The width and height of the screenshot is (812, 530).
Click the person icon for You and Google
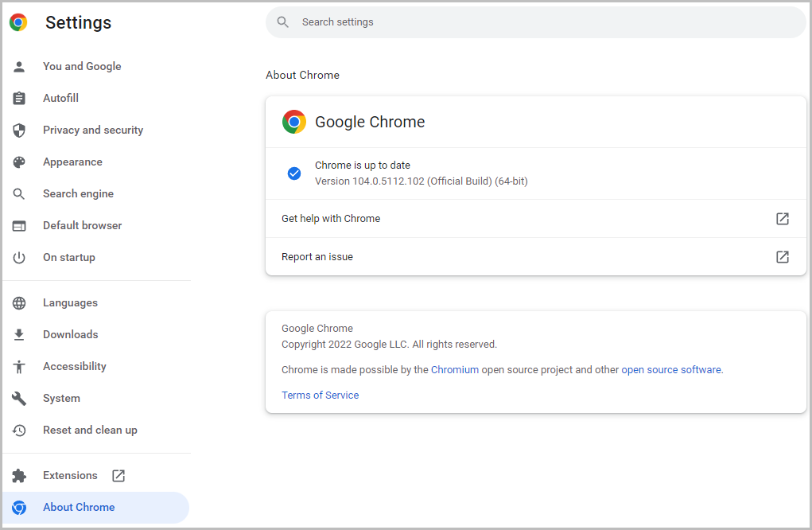tap(19, 66)
